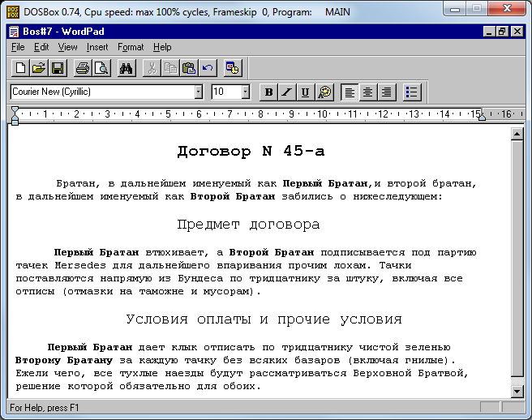
Task: Click the bold text "Второму Братану"
Action: tap(64, 360)
